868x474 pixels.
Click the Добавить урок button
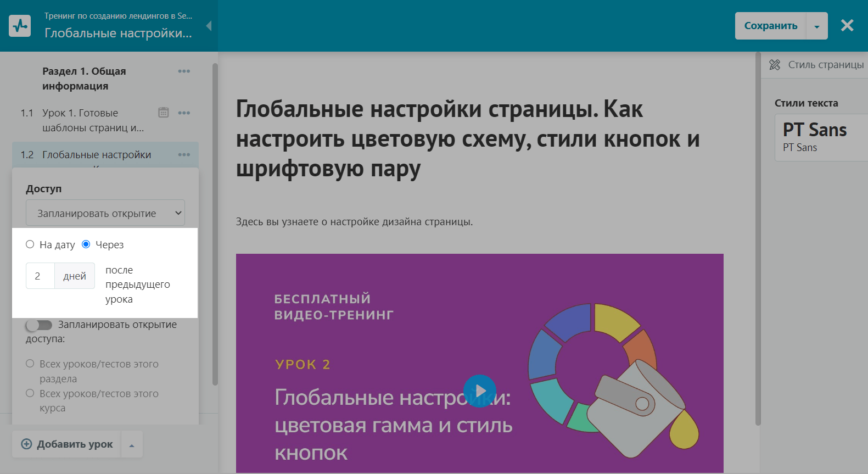click(x=67, y=444)
